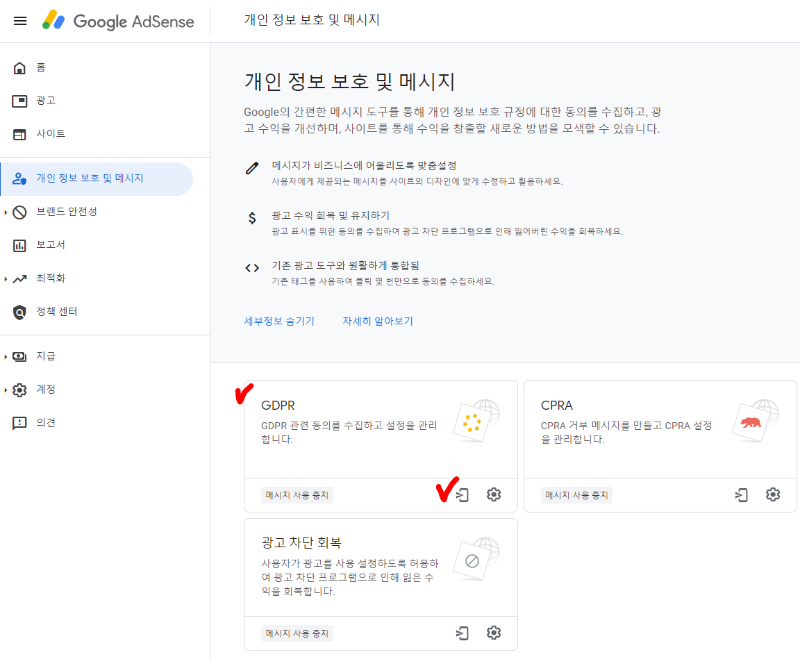
Task: Open the 광고 차단 회복 preview icon
Action: (461, 633)
